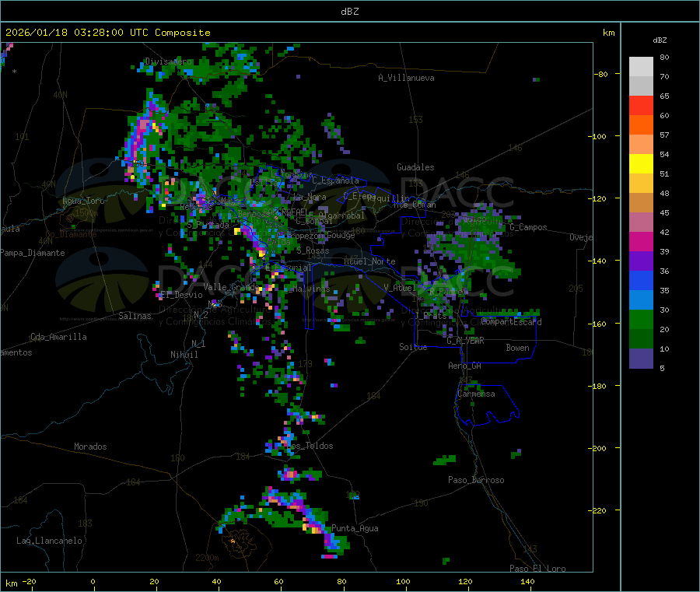The image size is (700, 592).
Task: Click the light gray swatch atop dBZ legend
Action: point(641,67)
